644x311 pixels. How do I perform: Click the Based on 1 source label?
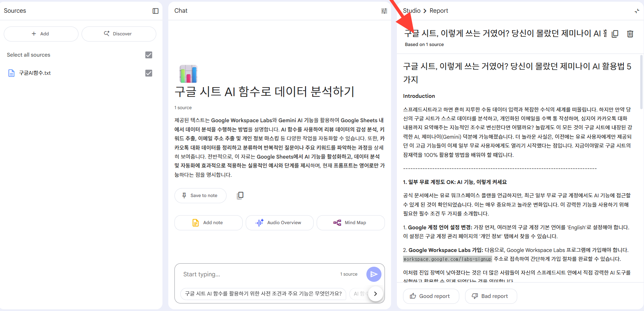pyautogui.click(x=424, y=45)
